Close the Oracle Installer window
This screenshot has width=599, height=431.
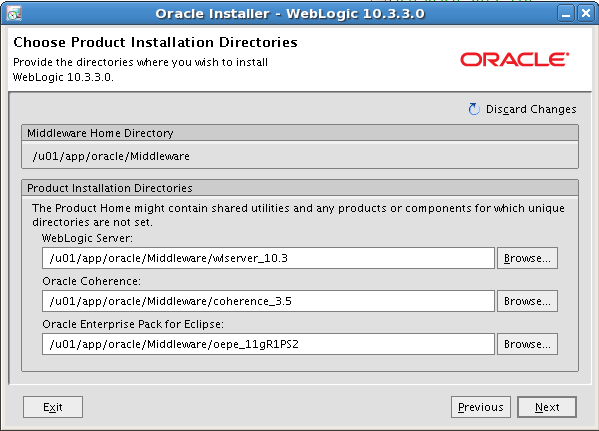(586, 14)
